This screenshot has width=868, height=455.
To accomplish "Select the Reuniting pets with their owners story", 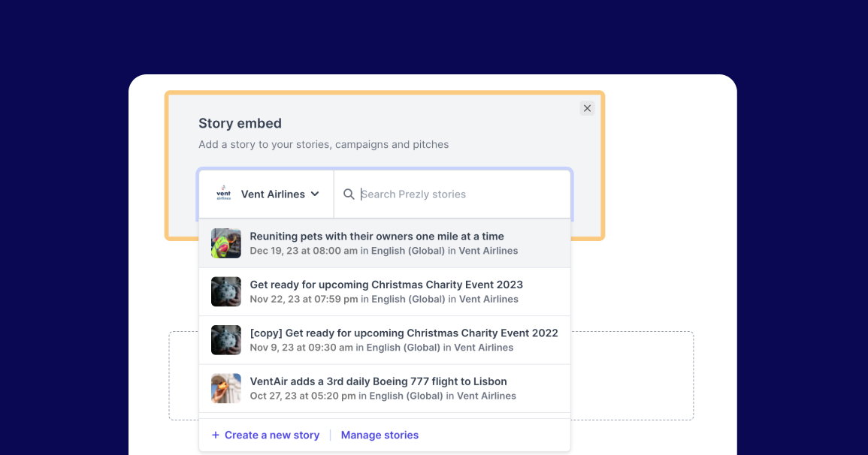I will [385, 243].
